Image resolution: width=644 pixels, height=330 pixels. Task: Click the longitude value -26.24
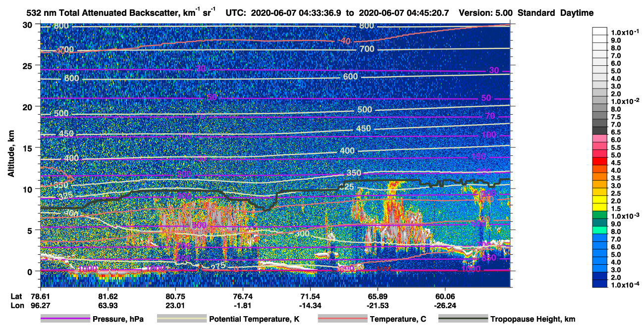(445, 305)
